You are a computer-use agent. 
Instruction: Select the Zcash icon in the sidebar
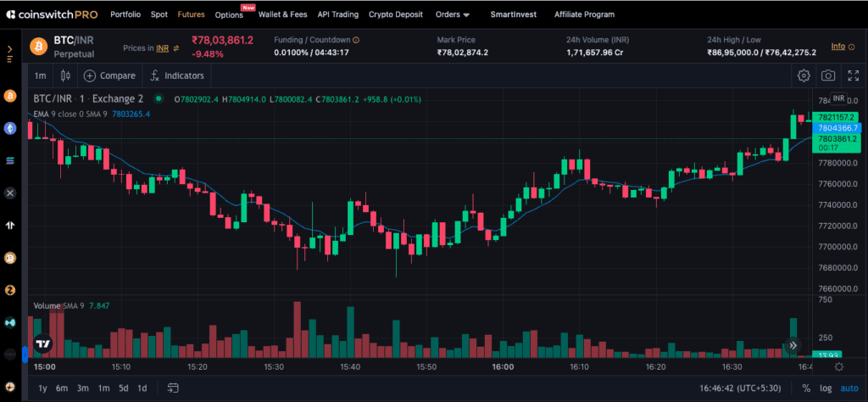(10, 289)
